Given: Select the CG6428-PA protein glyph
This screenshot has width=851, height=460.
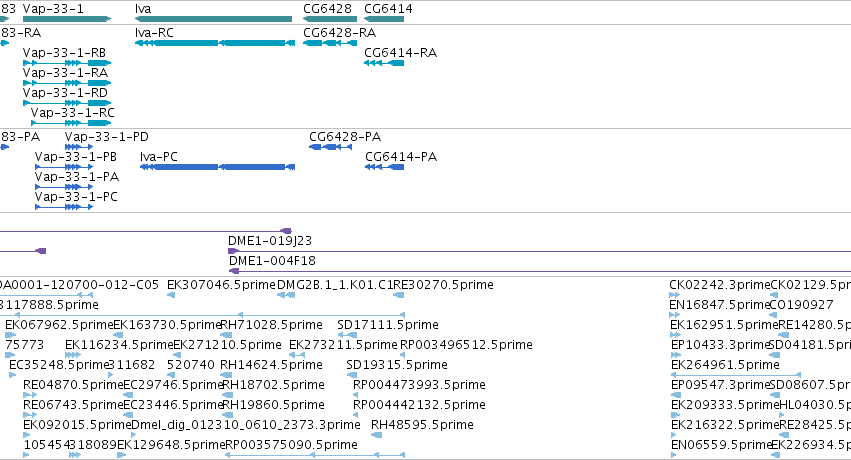Looking at the screenshot, I should point(330,147).
